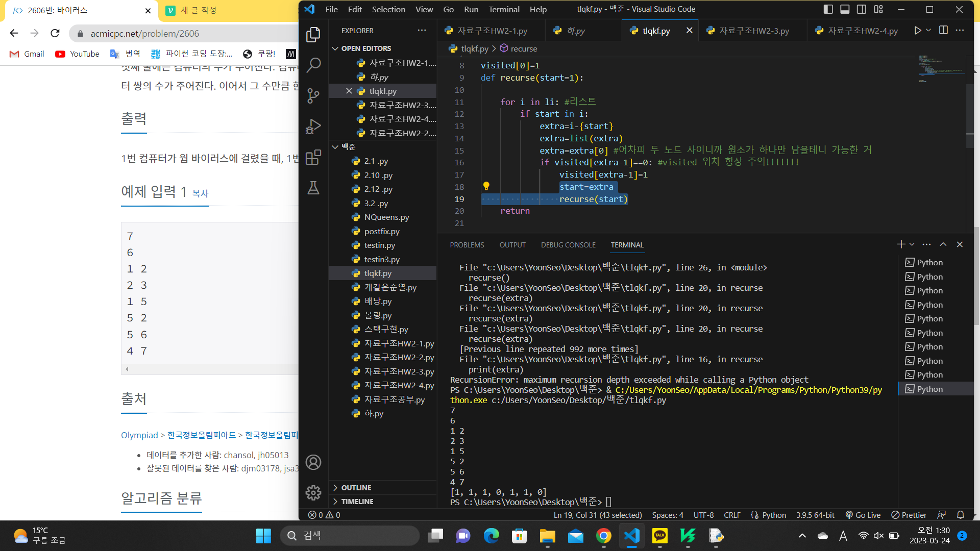Open the new terminal launch profile dropdown
Screen dimensions: 980x551
[912, 245]
